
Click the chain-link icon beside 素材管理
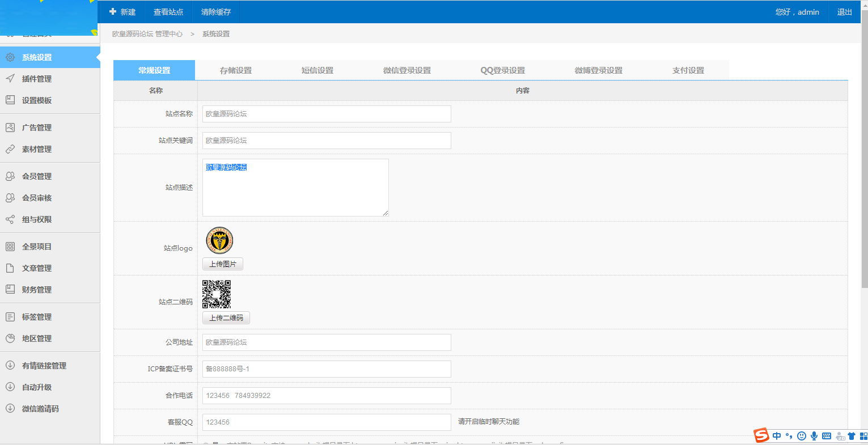coord(10,149)
